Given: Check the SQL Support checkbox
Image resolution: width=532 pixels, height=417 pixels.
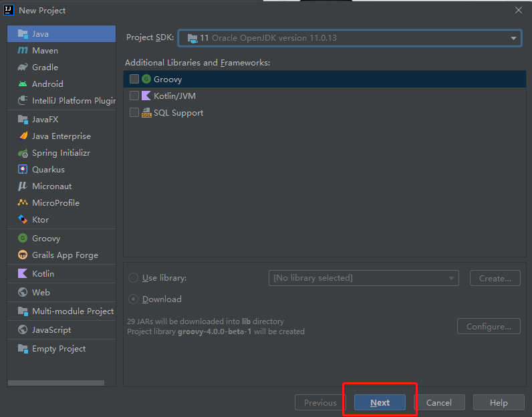Looking at the screenshot, I should click(x=134, y=112).
